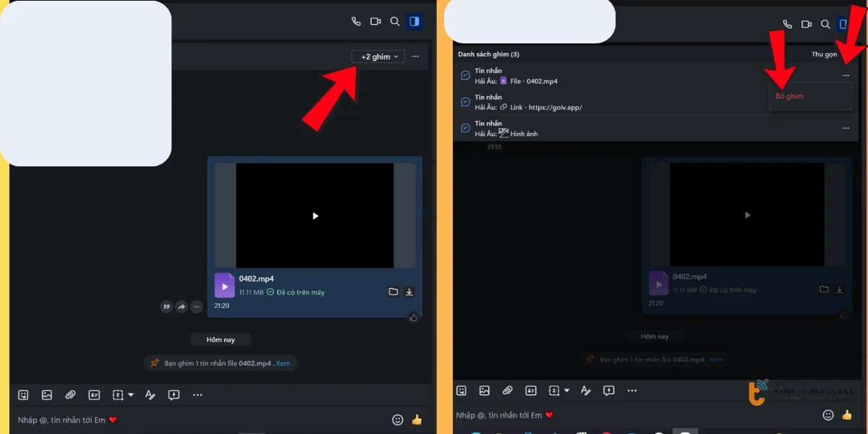Click the quote reply icon beside the video message
This screenshot has height=434, width=868.
[x=166, y=307]
